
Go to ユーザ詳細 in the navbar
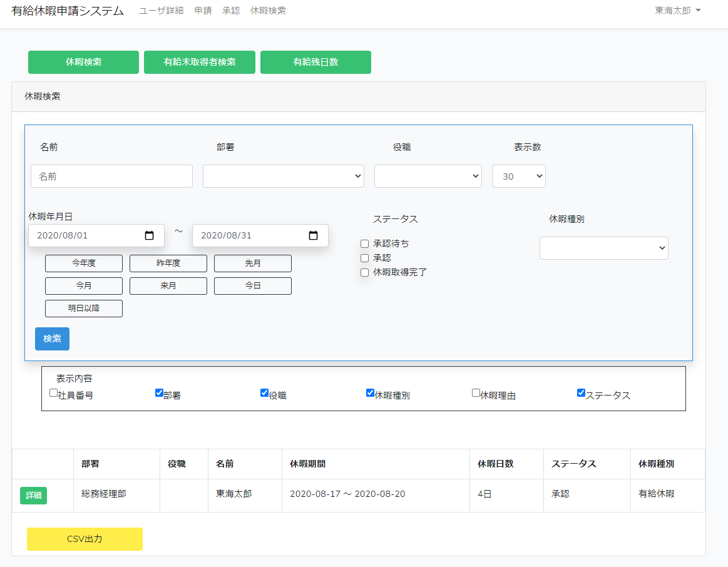(x=161, y=11)
